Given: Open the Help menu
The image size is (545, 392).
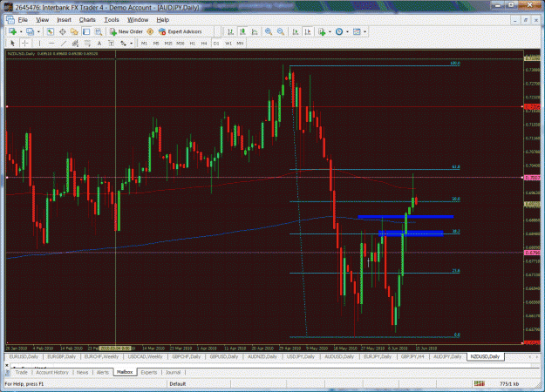Looking at the screenshot, I should click(163, 20).
